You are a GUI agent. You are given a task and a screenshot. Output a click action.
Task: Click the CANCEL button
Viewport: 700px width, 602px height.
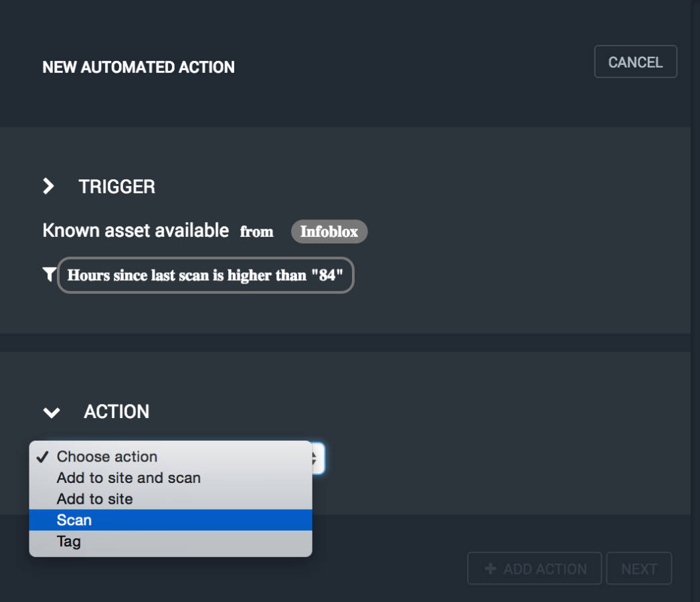coord(635,62)
